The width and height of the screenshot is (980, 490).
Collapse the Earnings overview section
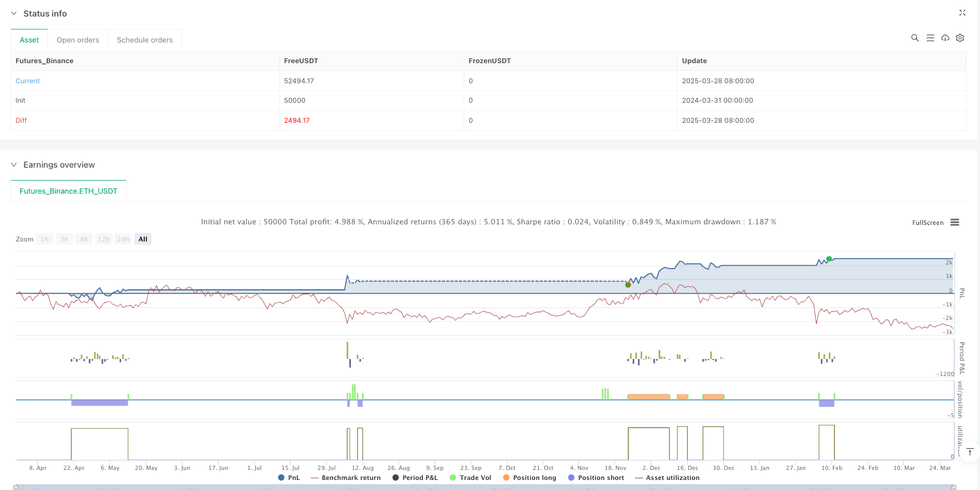coord(14,165)
